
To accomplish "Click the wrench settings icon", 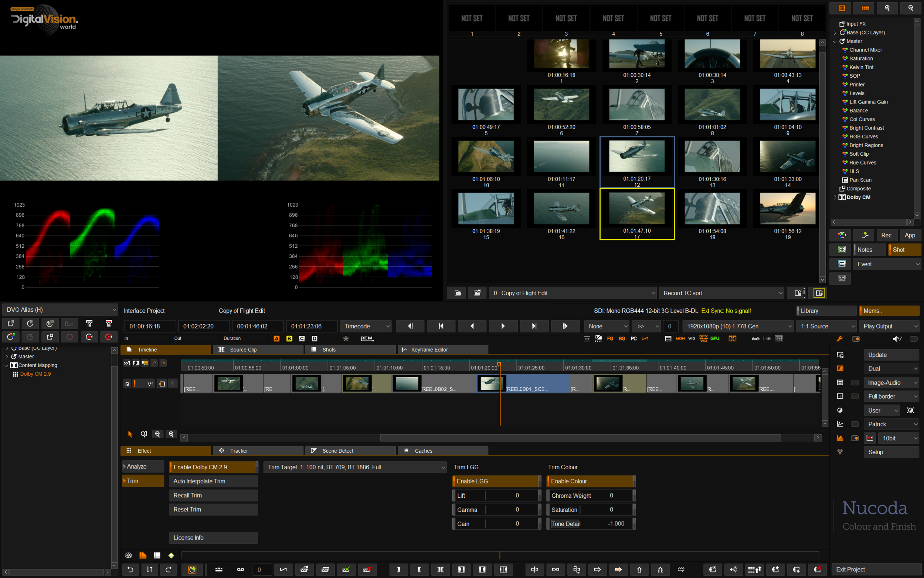I will click(x=840, y=339).
